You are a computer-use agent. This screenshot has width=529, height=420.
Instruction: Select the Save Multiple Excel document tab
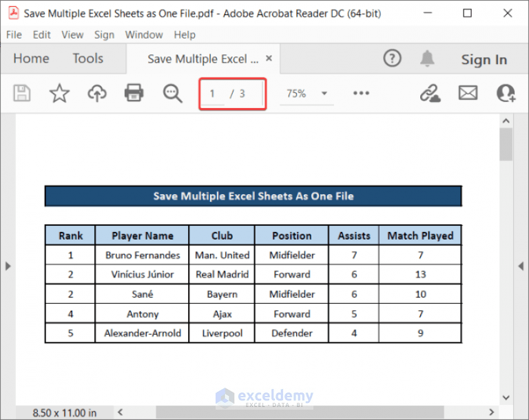pos(203,59)
